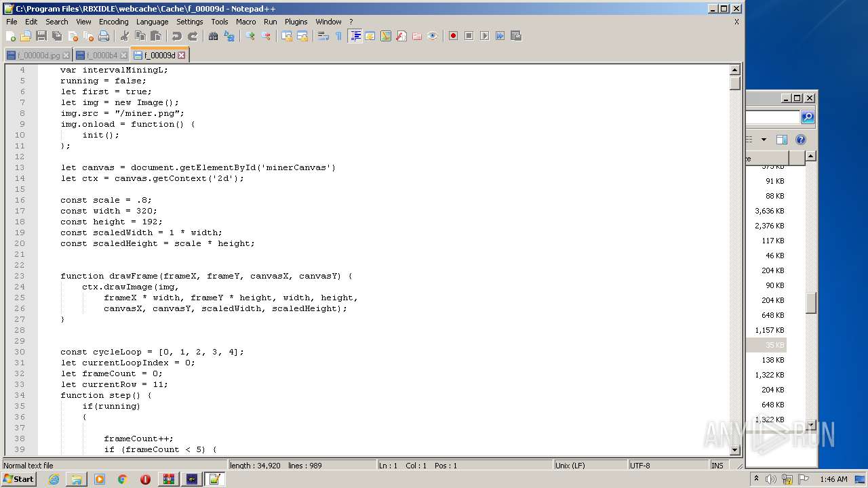
Task: Cut selection with the scissors icon
Action: coord(125,36)
